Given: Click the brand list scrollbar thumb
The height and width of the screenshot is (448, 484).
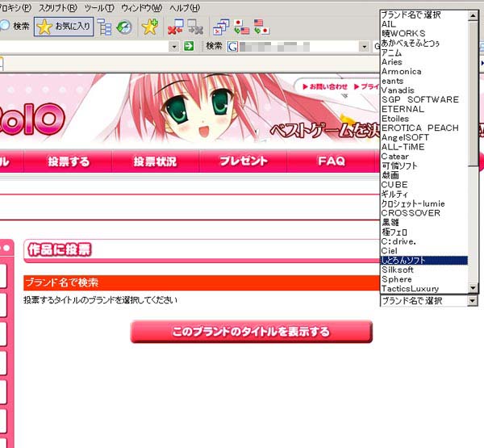Looking at the screenshot, I should [473, 94].
